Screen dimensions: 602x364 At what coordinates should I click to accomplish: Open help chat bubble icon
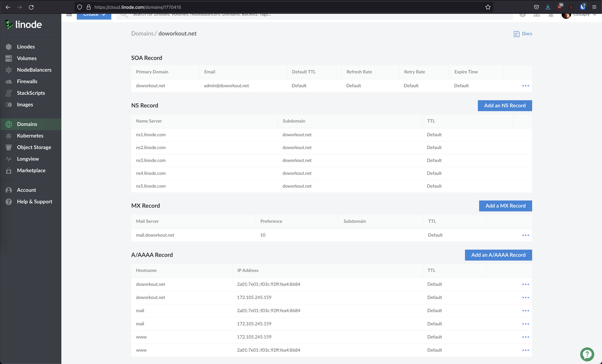coord(587,354)
